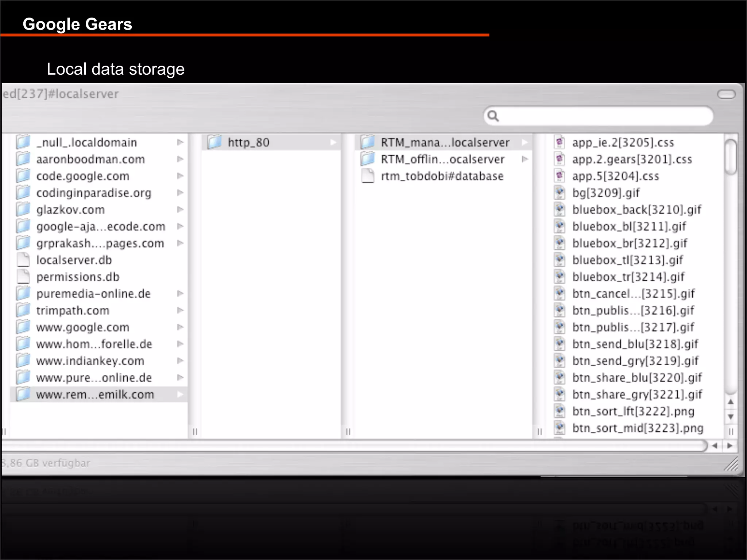This screenshot has height=560, width=747.
Task: Click the horizontal scroll right arrow
Action: [x=729, y=446]
